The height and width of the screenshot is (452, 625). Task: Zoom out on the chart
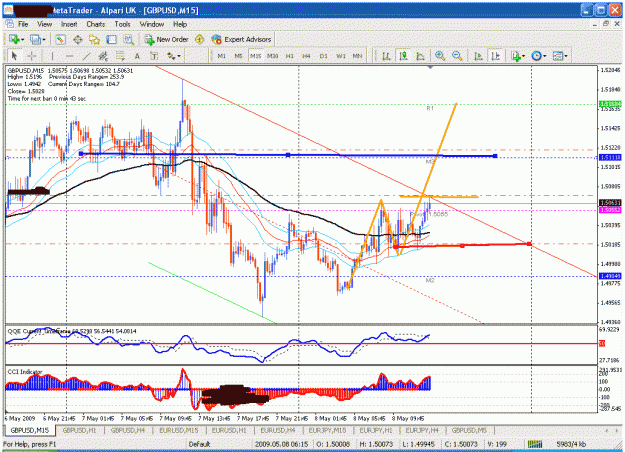click(x=457, y=56)
